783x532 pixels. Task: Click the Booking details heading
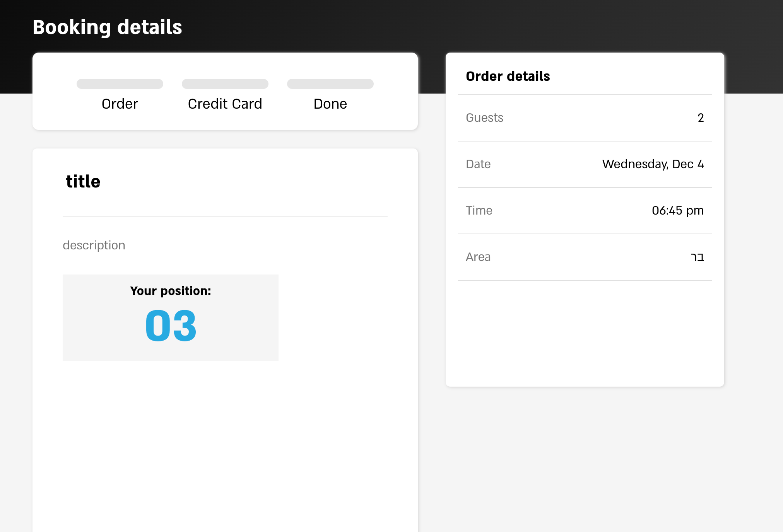pos(108,27)
